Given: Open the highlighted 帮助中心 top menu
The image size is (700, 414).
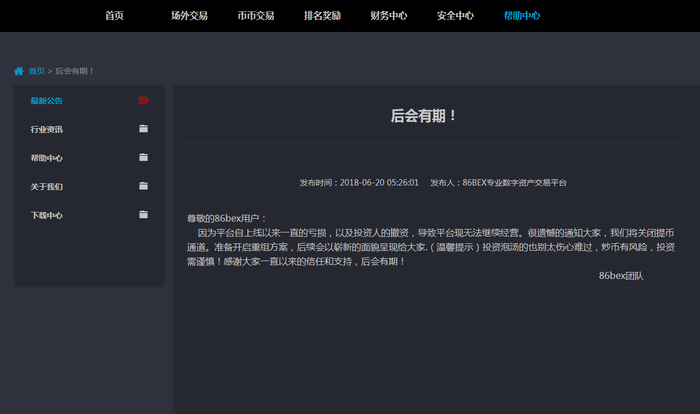Looking at the screenshot, I should coord(522,16).
